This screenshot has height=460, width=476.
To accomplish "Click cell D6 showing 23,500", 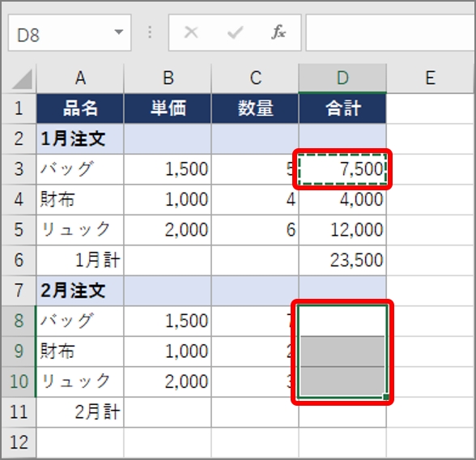I will (342, 260).
